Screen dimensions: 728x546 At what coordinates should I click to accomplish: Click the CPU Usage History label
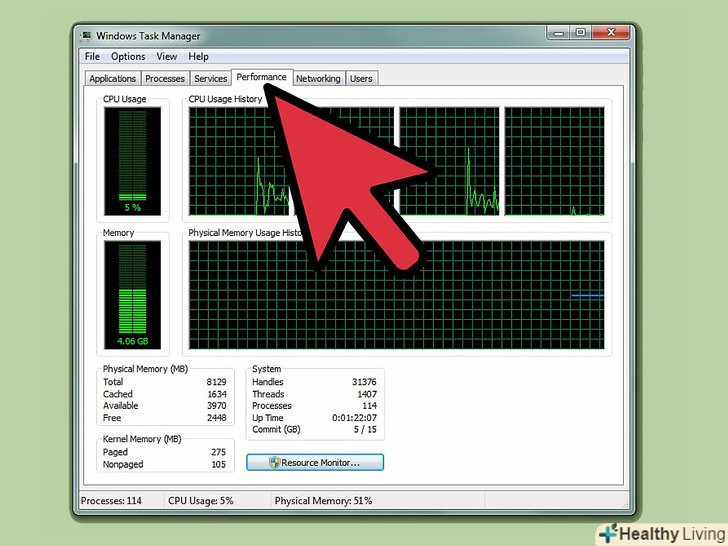click(x=225, y=99)
